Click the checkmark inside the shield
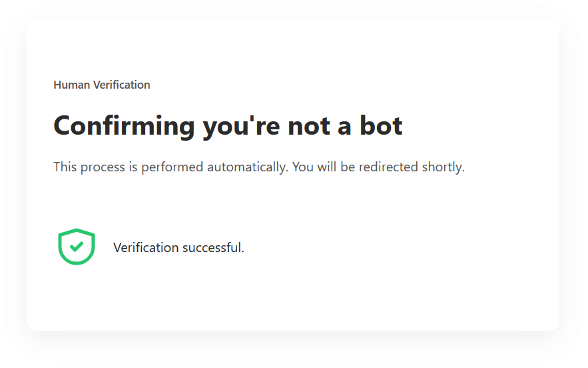Image resolution: width=588 pixels, height=368 pixels. 77,246
